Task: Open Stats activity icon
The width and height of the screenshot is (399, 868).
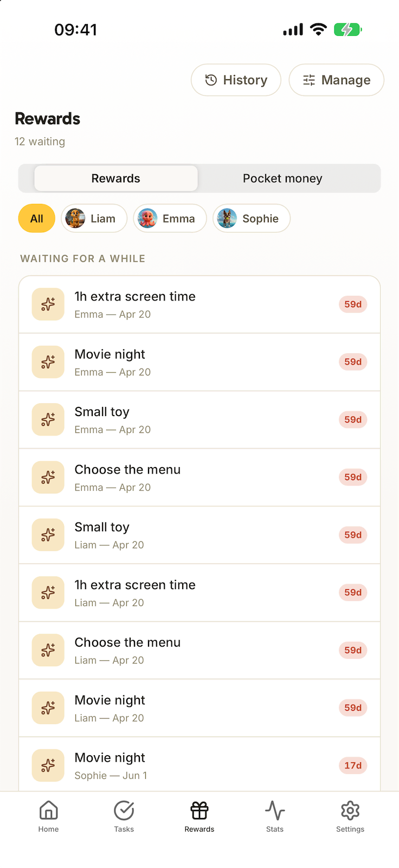Action: click(275, 810)
